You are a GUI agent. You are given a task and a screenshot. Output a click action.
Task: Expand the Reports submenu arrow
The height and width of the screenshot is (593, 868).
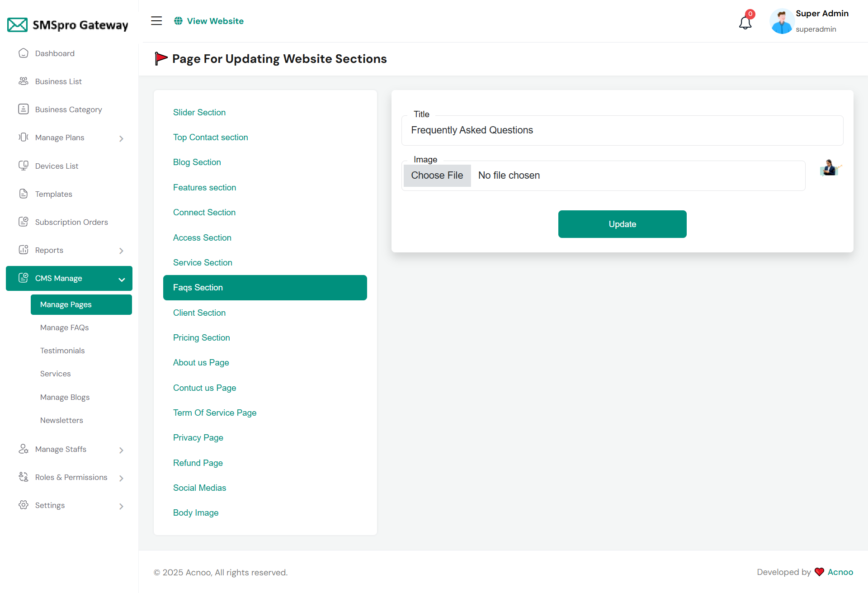point(121,251)
